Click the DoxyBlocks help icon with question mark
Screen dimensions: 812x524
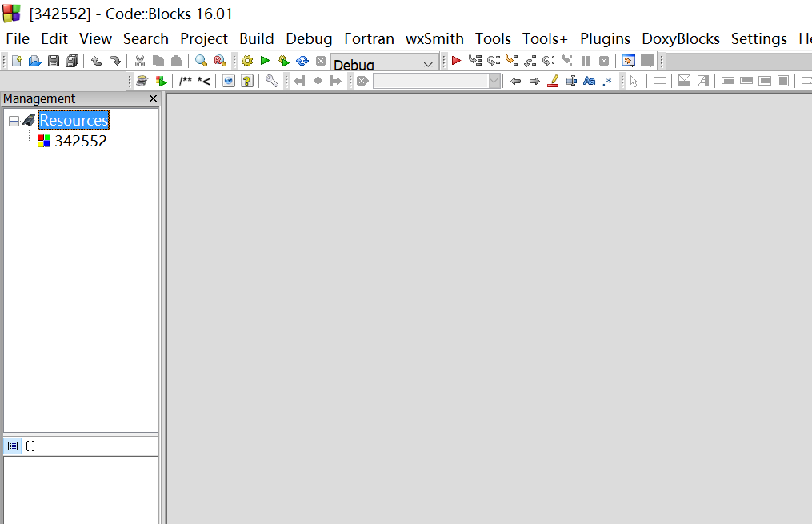[x=247, y=81]
